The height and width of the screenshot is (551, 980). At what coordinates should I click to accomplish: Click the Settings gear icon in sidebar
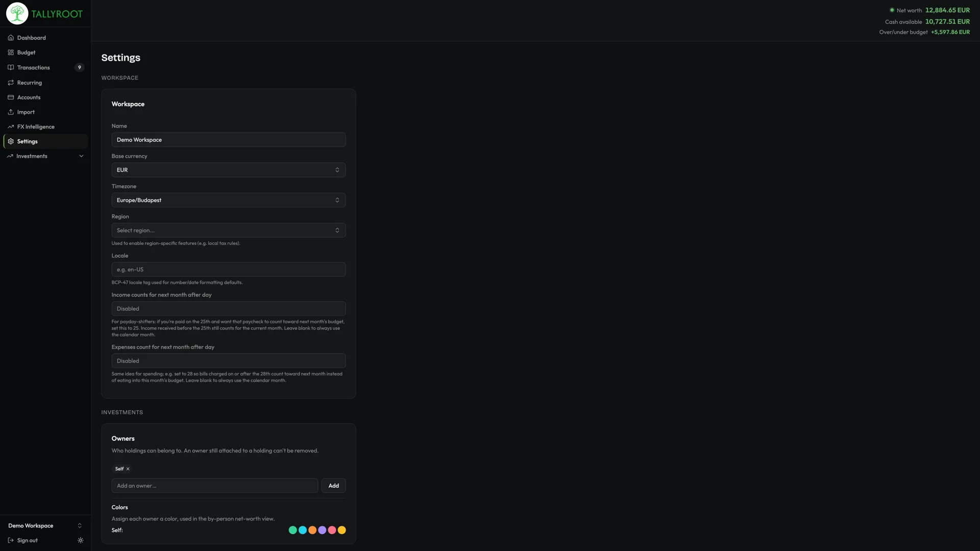(x=11, y=141)
